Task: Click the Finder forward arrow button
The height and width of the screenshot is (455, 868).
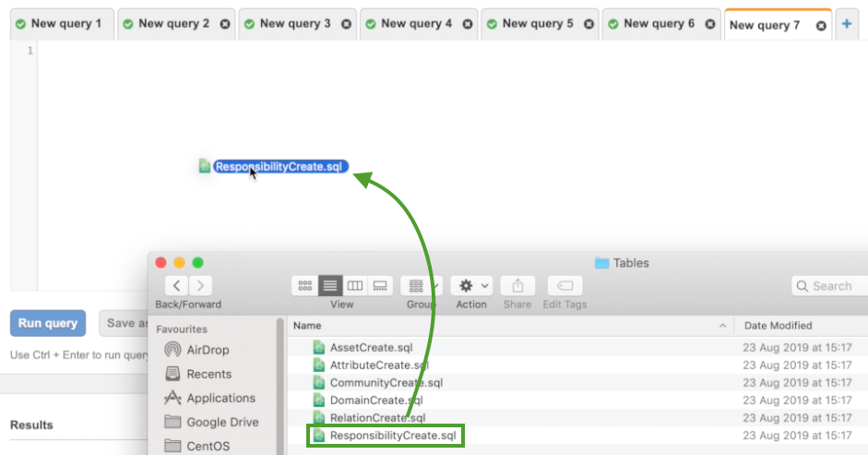Action: [x=200, y=286]
